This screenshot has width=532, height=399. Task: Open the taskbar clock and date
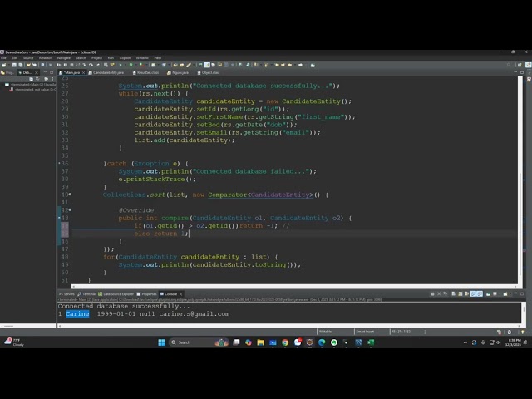pyautogui.click(x=513, y=342)
